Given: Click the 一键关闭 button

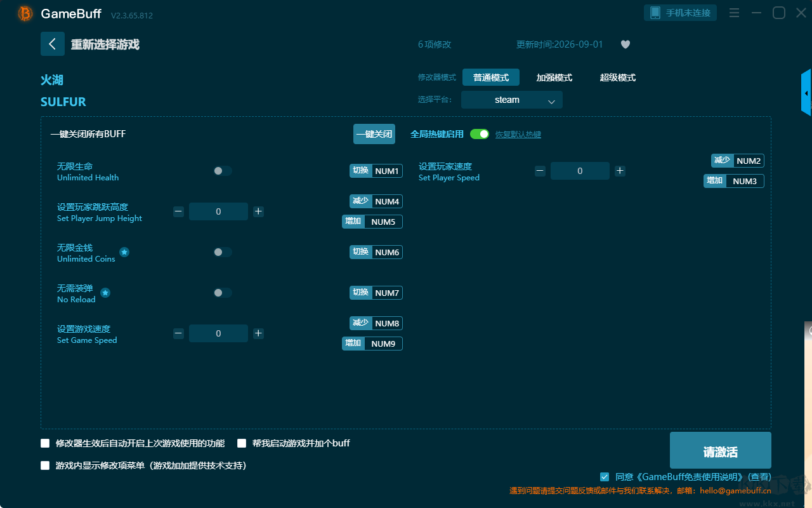Looking at the screenshot, I should click(374, 134).
